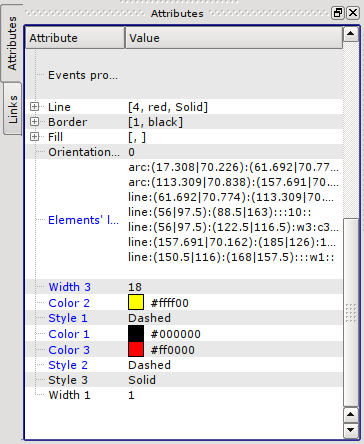This screenshot has width=364, height=444.
Task: Click the Orientation value 0
Action: pos(131,152)
